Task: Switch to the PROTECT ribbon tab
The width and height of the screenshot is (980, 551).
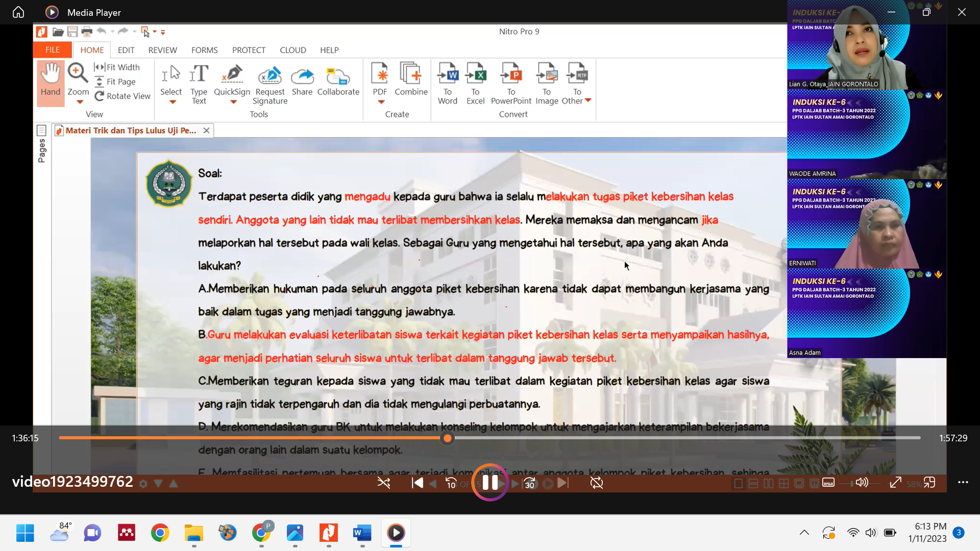Action: point(249,50)
